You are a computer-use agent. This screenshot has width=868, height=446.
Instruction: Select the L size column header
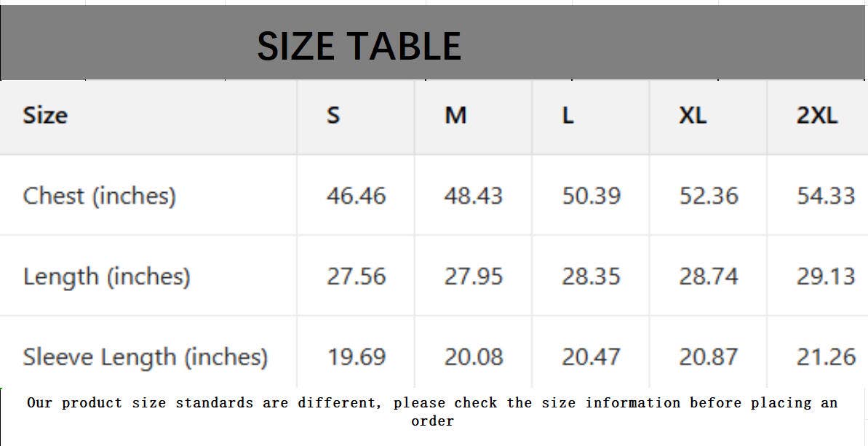pos(568,115)
